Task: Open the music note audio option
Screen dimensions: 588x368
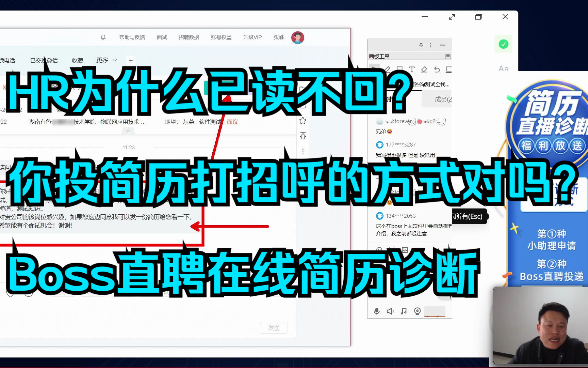Action: tap(404, 311)
